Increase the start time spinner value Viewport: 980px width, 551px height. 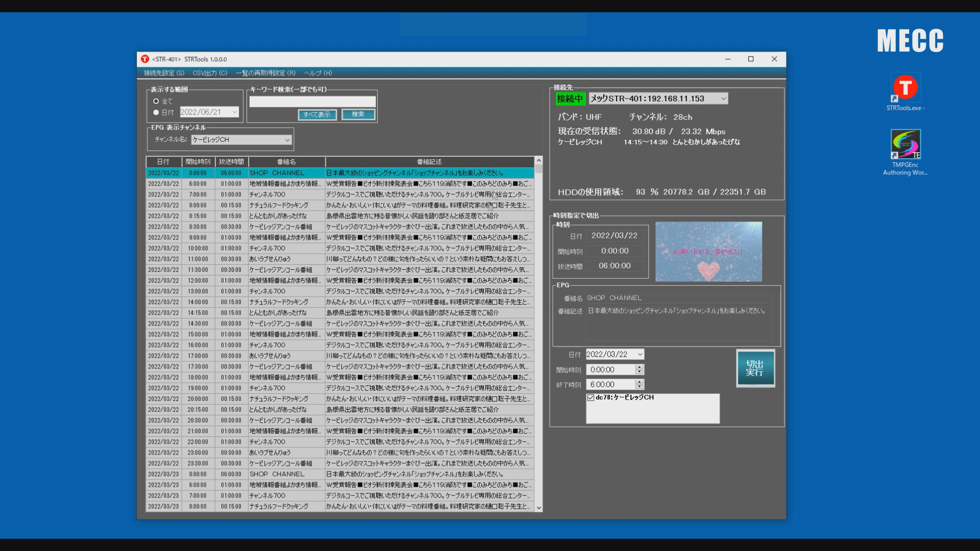coord(639,367)
